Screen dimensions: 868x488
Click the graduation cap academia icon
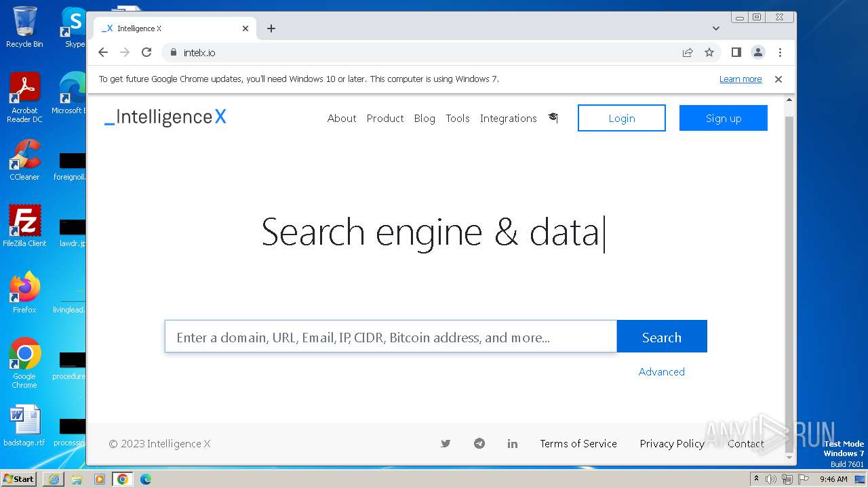[553, 118]
